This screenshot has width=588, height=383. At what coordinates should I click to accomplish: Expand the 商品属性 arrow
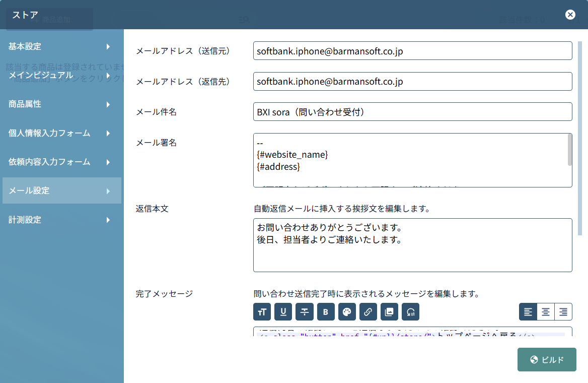click(x=108, y=104)
